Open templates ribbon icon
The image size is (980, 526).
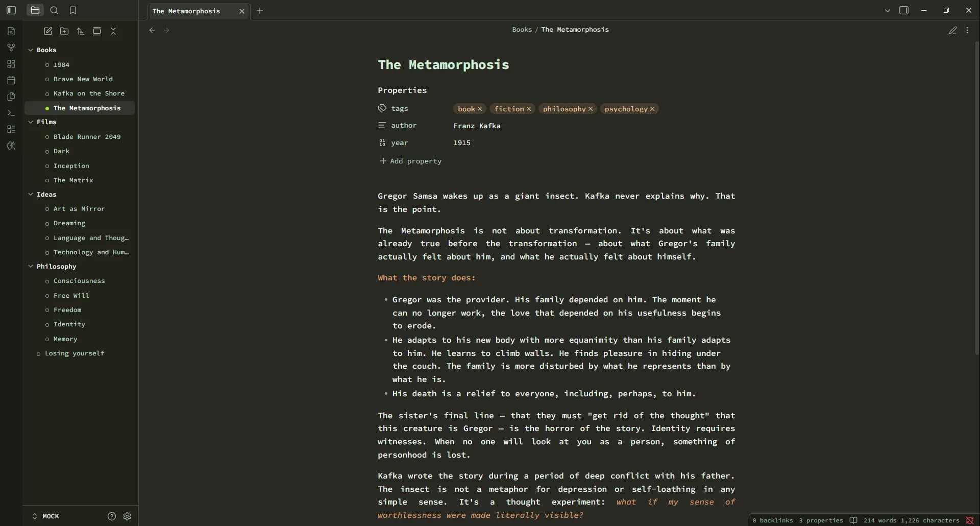(x=11, y=97)
